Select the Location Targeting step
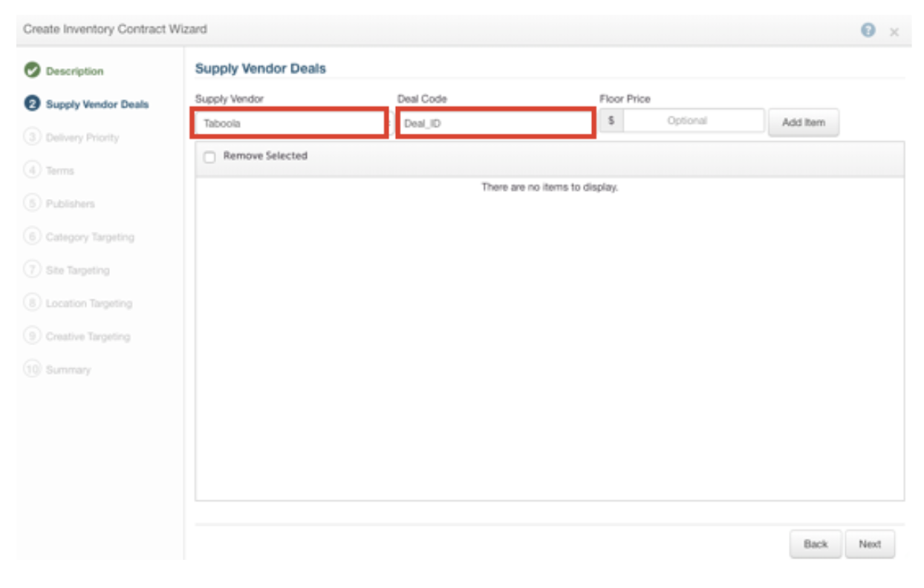 pos(89,303)
